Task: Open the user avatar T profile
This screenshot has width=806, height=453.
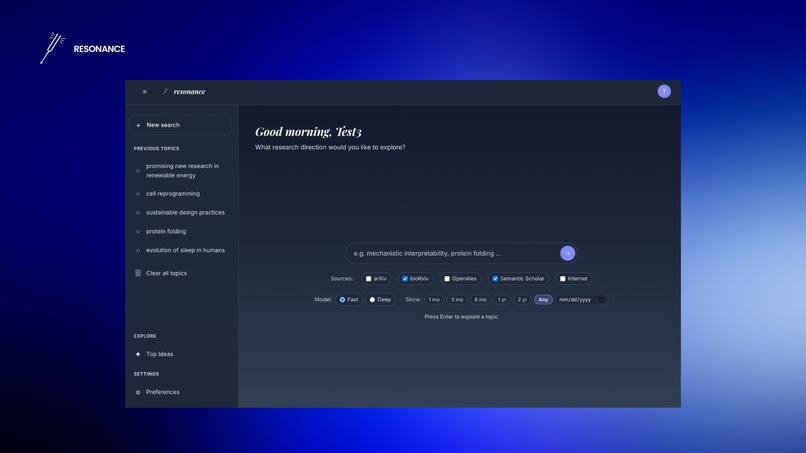Action: [664, 92]
